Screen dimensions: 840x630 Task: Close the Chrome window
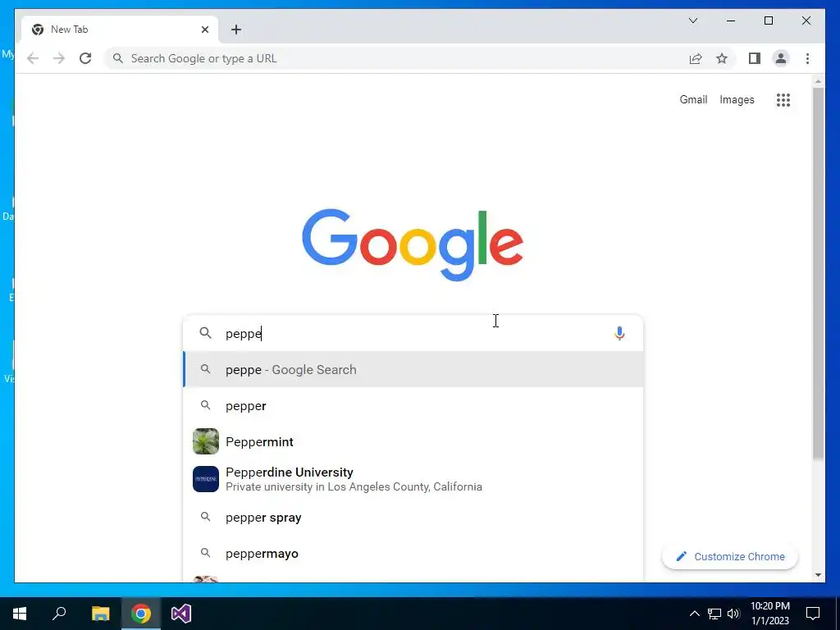[806, 21]
